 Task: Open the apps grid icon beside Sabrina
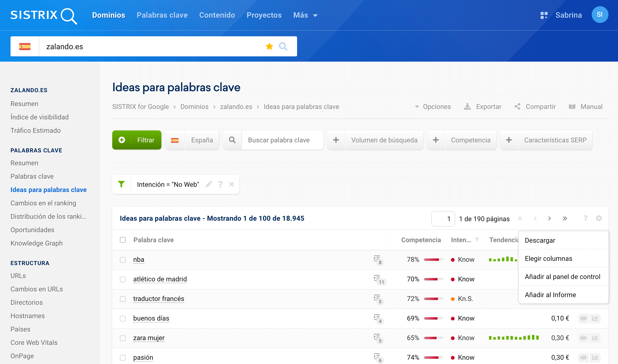[x=544, y=15]
